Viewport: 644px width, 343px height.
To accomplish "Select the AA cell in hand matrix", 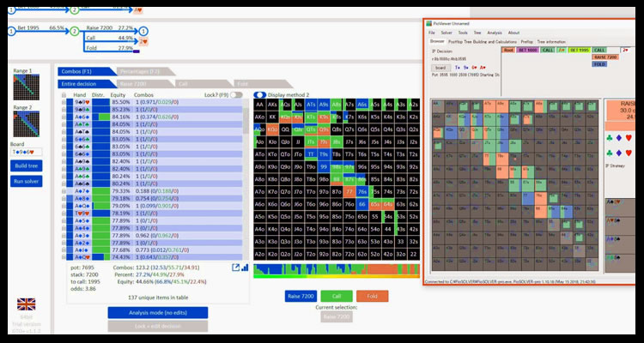I will pos(259,105).
